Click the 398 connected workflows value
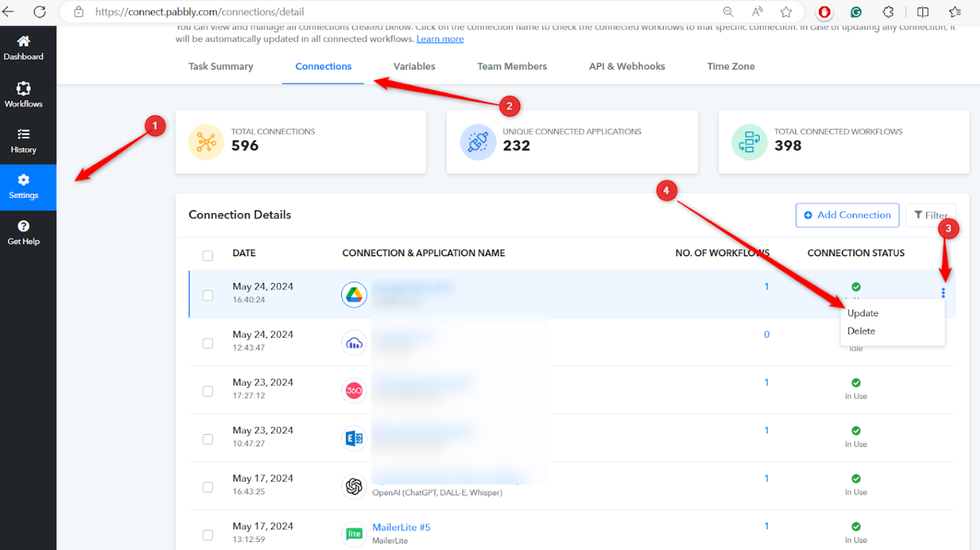 click(x=788, y=146)
